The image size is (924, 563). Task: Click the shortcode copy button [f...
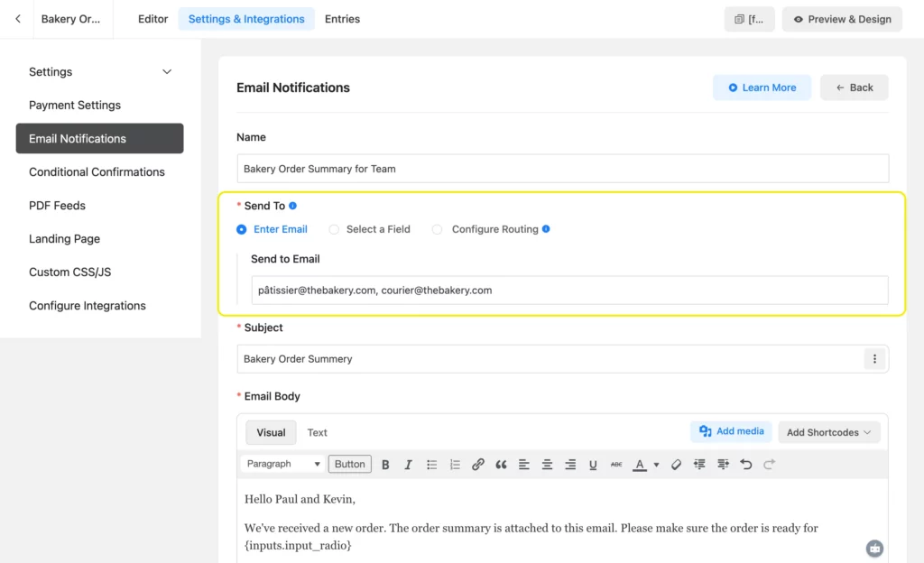coord(750,19)
